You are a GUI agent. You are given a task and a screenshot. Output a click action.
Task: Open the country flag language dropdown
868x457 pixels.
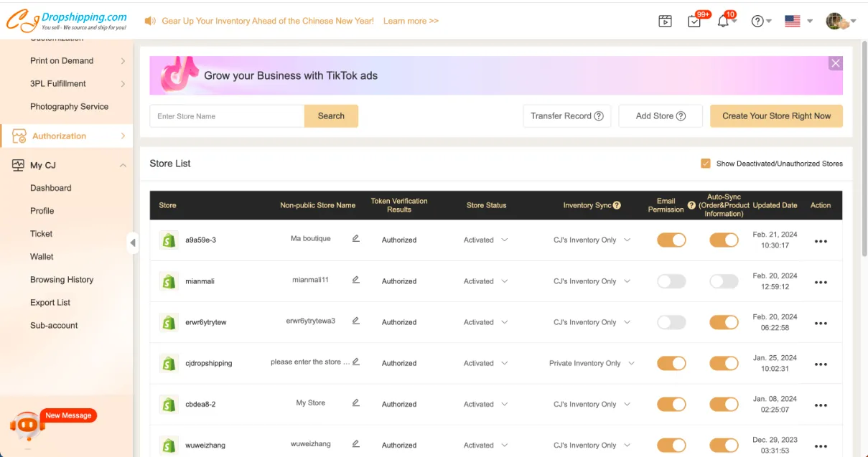coord(798,22)
